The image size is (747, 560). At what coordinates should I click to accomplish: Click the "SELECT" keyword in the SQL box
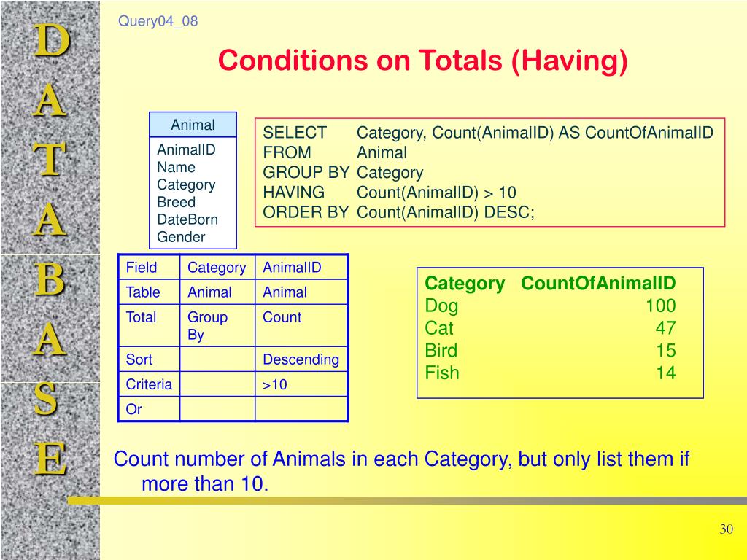pyautogui.click(x=295, y=133)
